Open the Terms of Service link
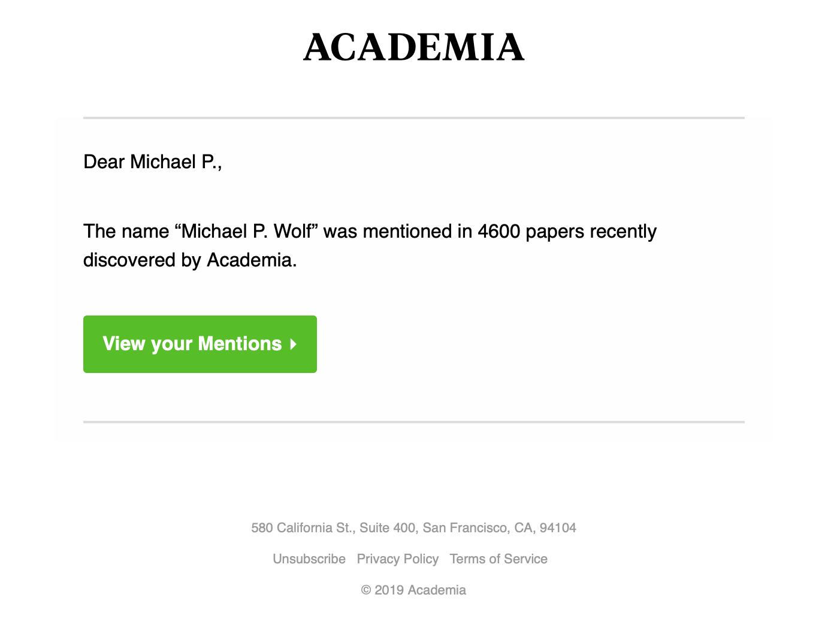The width and height of the screenshot is (840, 631). coord(498,559)
